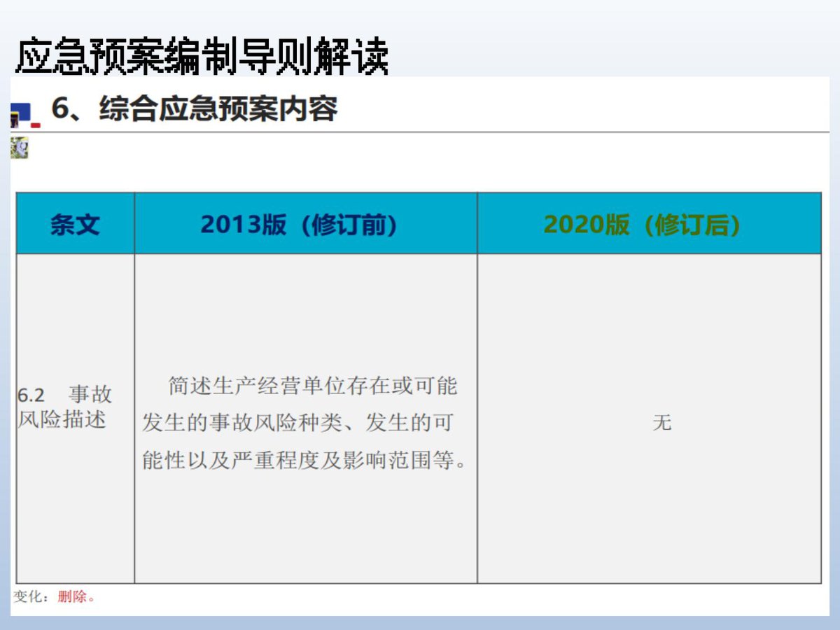Click the 风险描述 text in the first column
The image size is (840, 630).
62,420
